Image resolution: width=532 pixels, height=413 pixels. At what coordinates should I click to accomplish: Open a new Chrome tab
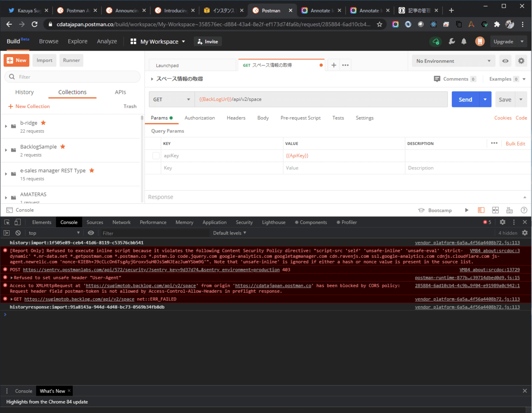[451, 10]
